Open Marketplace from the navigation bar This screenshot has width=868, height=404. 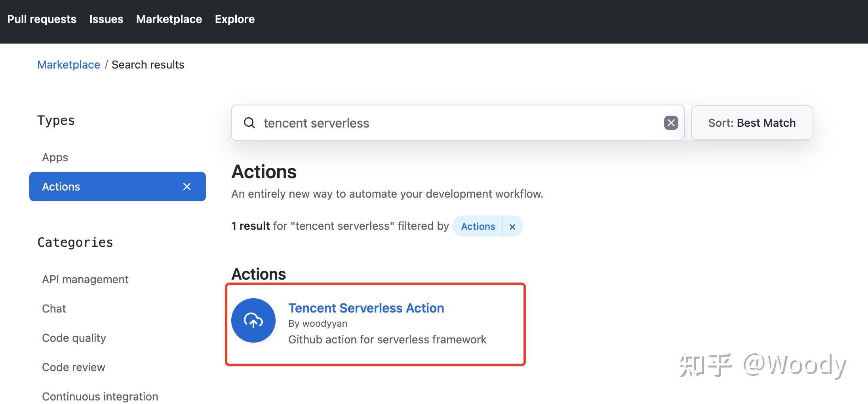coord(169,19)
